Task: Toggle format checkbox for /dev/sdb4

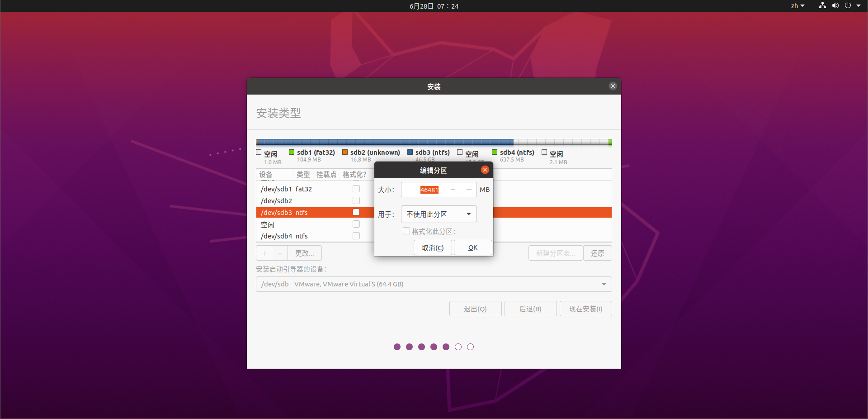Action: point(356,236)
